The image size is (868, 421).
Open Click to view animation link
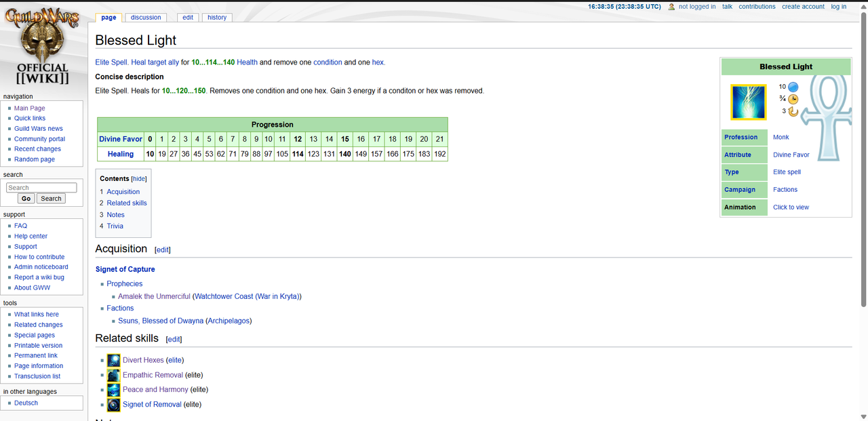791,207
